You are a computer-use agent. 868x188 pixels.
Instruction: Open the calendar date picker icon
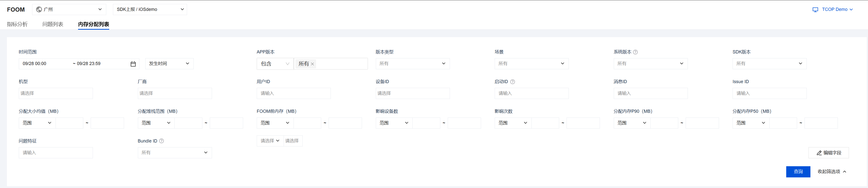pyautogui.click(x=133, y=64)
